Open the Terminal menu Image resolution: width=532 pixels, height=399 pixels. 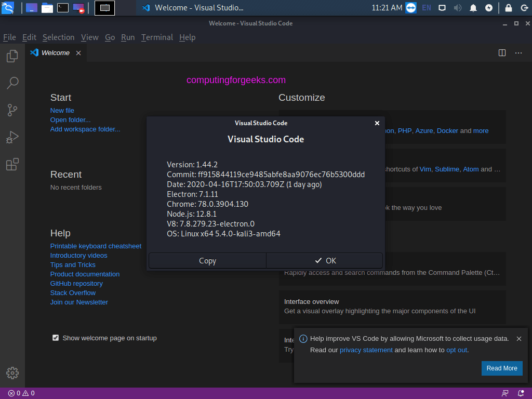(x=157, y=37)
